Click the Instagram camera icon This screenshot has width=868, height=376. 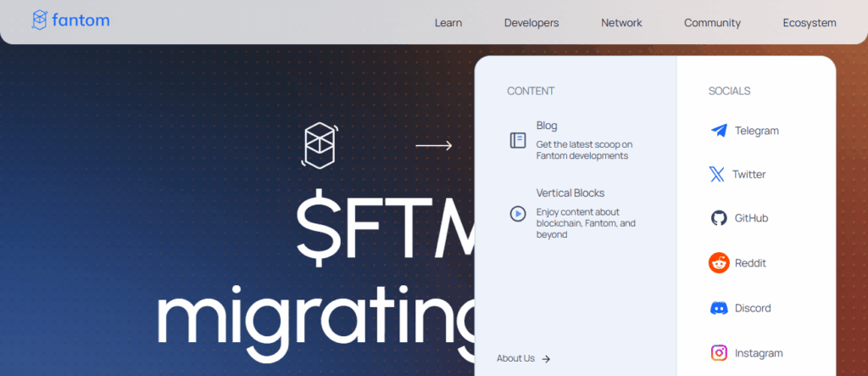tap(719, 353)
